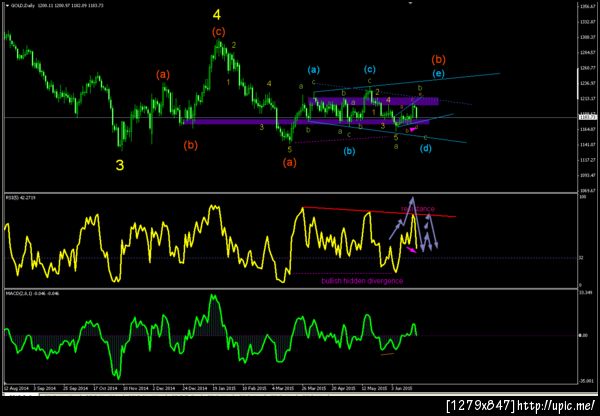Select the red RSI resistance trendline
The image size is (600, 416).
(x=379, y=212)
